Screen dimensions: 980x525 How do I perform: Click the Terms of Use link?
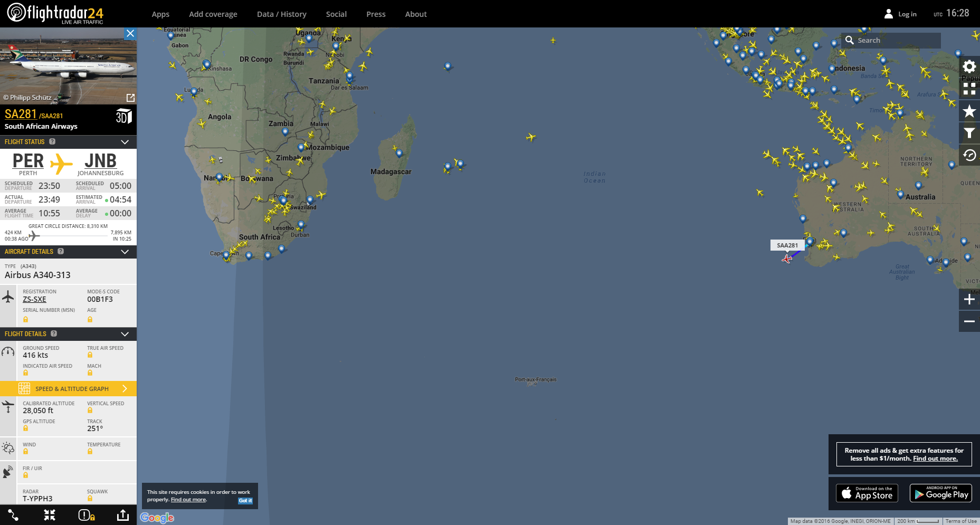pos(961,521)
